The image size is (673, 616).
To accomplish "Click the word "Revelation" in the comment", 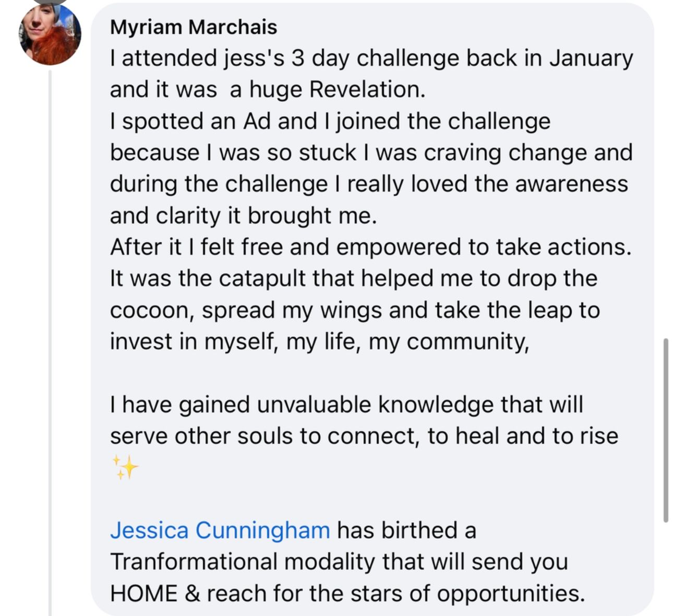I will (367, 89).
